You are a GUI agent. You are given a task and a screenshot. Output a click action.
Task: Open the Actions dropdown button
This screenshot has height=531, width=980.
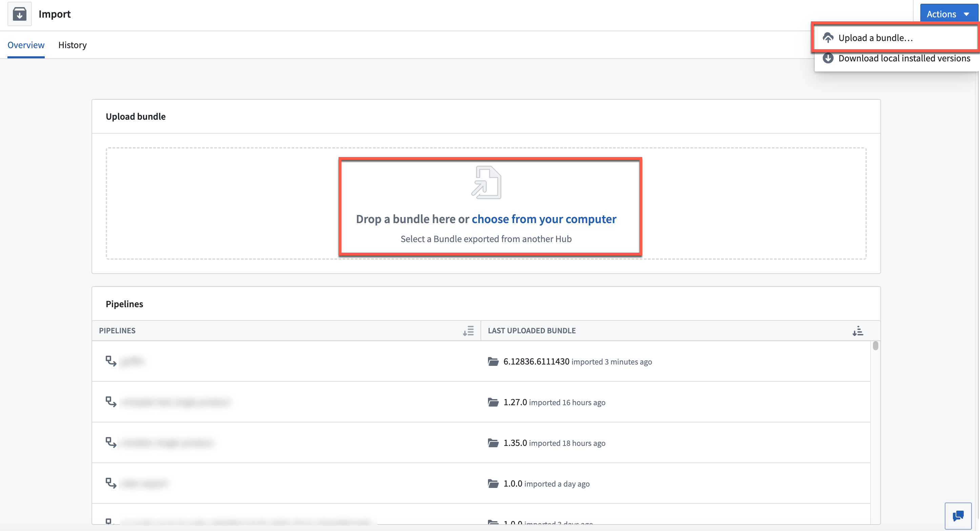coord(948,14)
